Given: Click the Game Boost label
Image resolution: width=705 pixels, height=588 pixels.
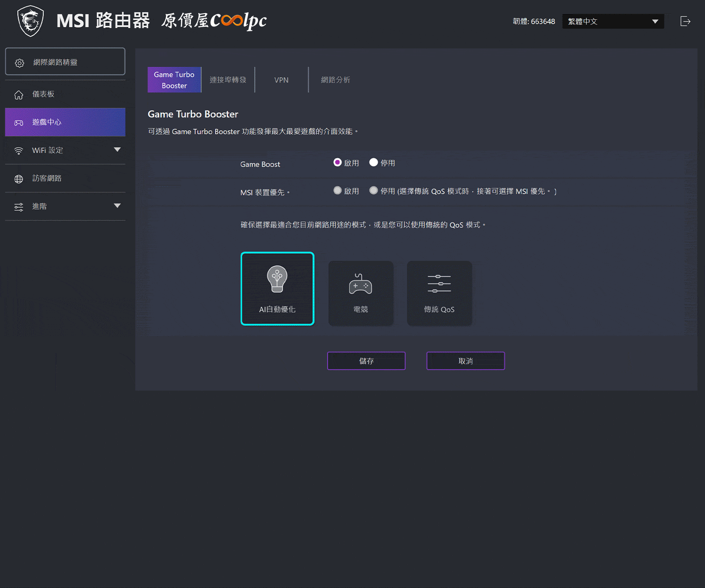Looking at the screenshot, I should click(x=260, y=164).
